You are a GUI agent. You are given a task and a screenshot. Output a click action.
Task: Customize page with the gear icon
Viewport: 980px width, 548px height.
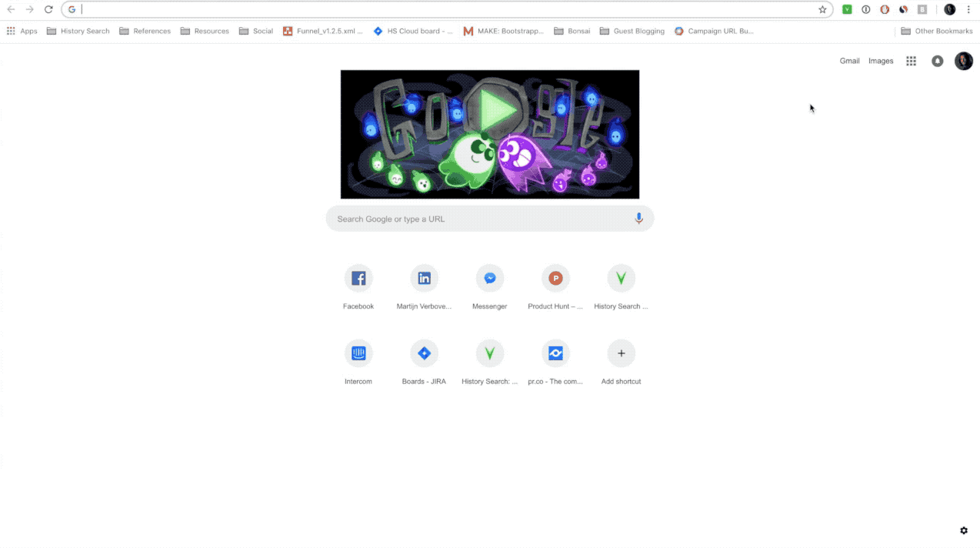(964, 530)
